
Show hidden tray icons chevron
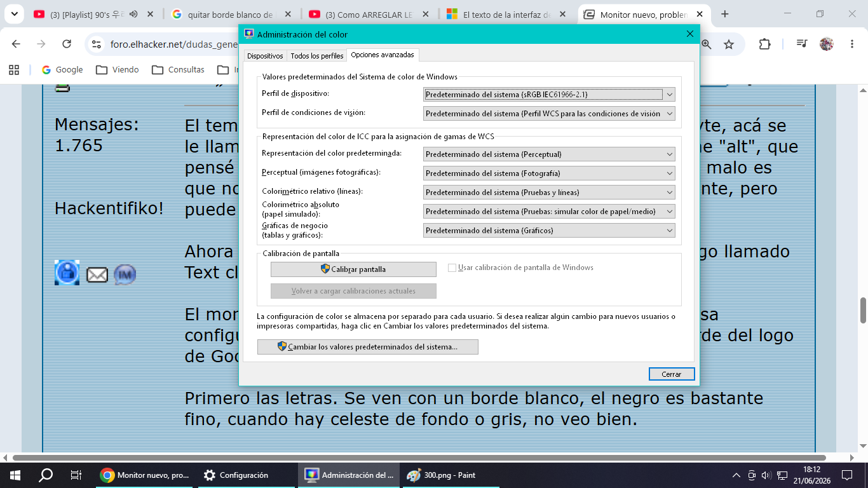coord(736,475)
